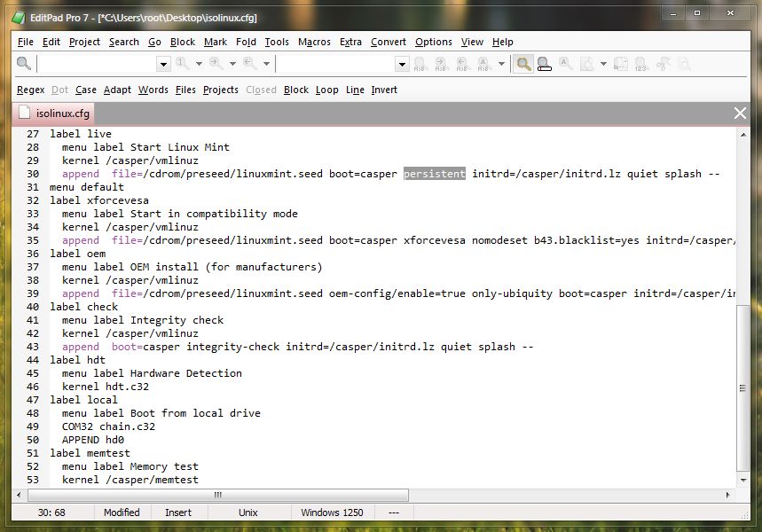
Task: Toggle the Adapt case option
Action: tap(118, 90)
